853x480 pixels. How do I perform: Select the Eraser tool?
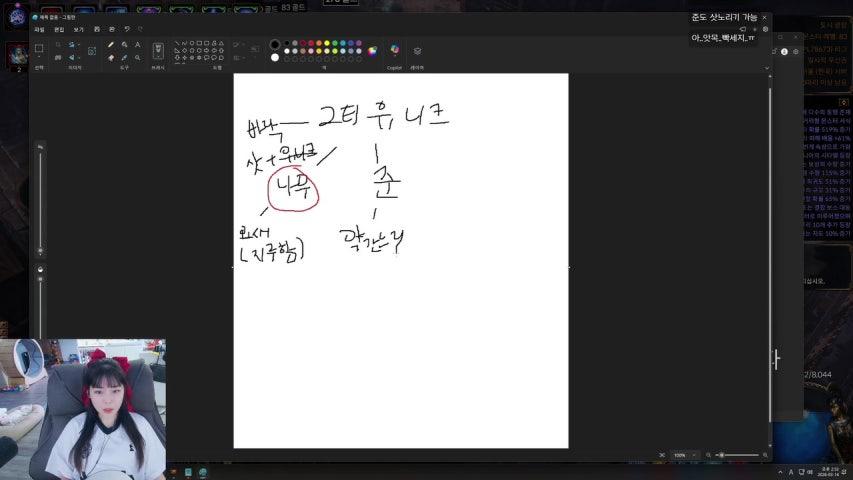tap(111, 58)
